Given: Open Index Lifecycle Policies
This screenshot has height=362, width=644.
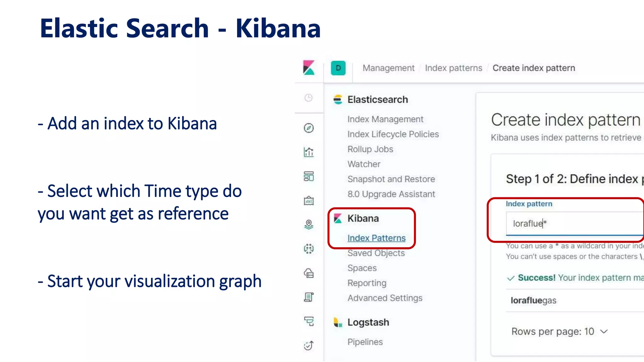Looking at the screenshot, I should 393,134.
